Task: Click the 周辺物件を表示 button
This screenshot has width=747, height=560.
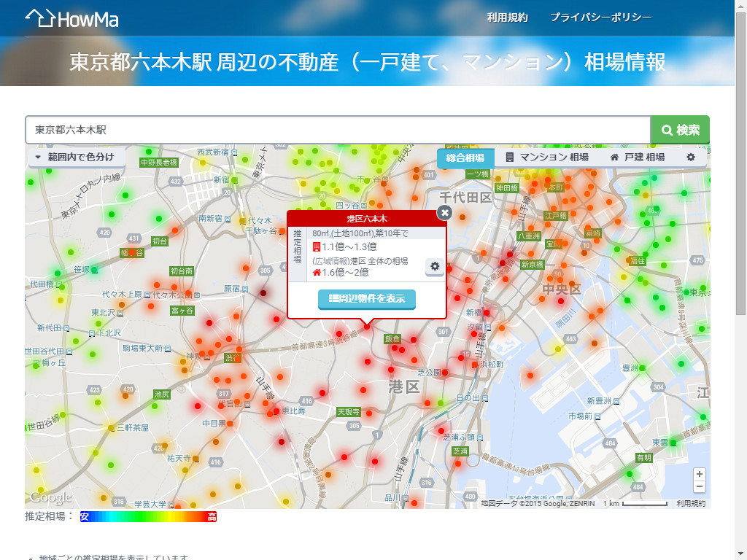Action: point(367,299)
